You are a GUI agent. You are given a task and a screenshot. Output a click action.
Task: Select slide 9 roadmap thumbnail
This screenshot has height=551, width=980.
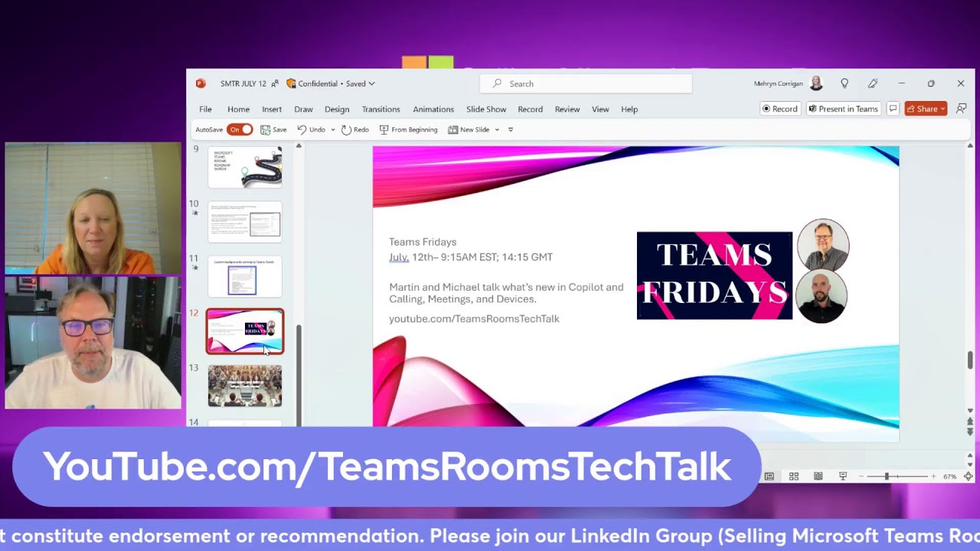click(245, 167)
